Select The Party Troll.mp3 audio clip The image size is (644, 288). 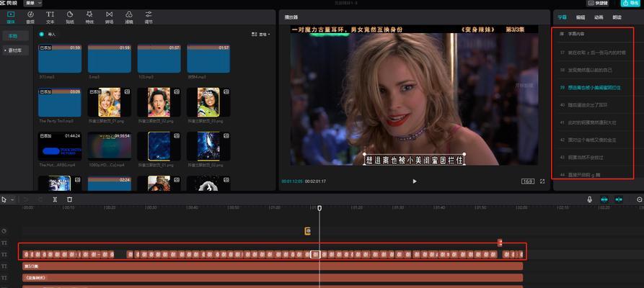(x=60, y=102)
